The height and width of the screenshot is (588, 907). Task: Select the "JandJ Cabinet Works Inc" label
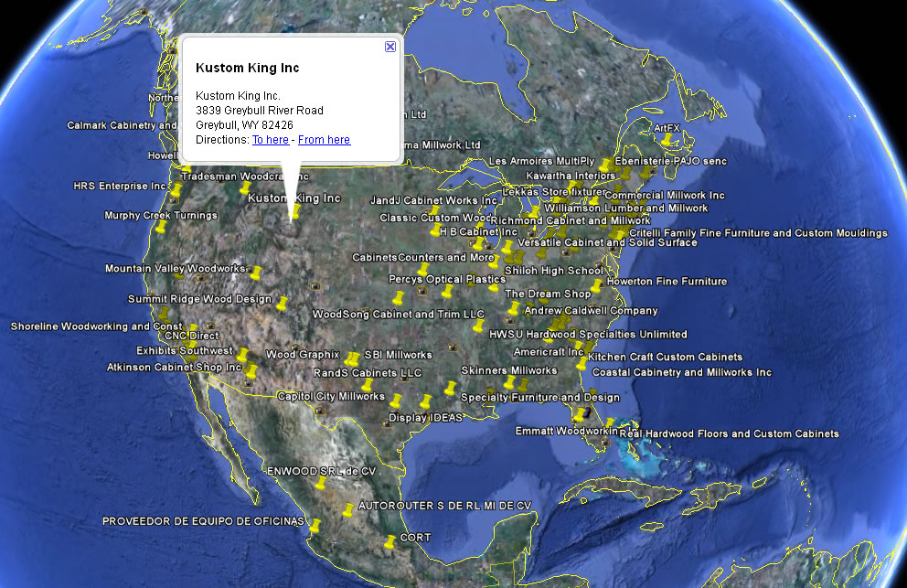[x=433, y=201]
